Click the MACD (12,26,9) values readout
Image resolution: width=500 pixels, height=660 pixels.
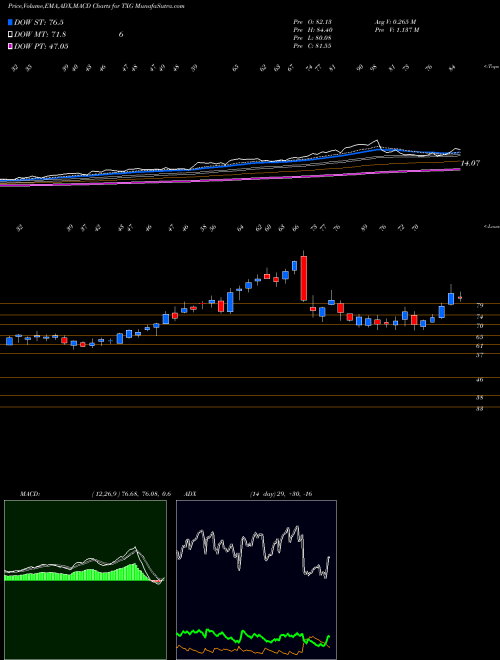[x=131, y=494]
